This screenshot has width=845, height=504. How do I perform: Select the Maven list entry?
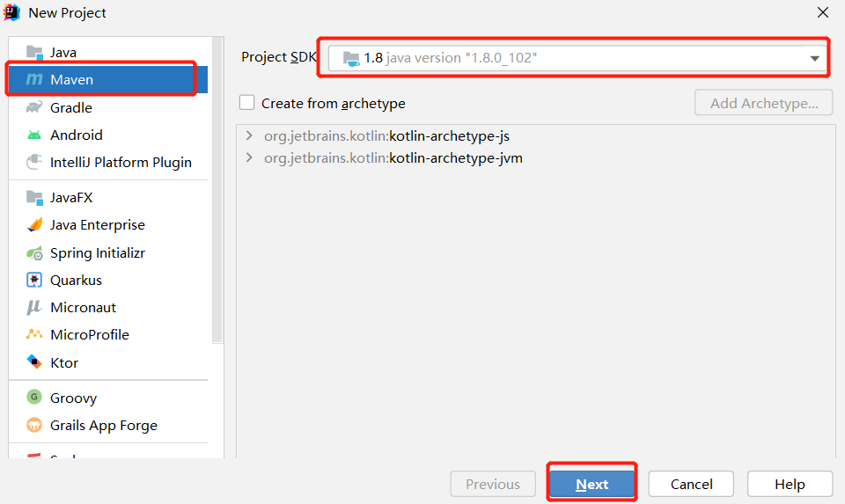(108, 79)
